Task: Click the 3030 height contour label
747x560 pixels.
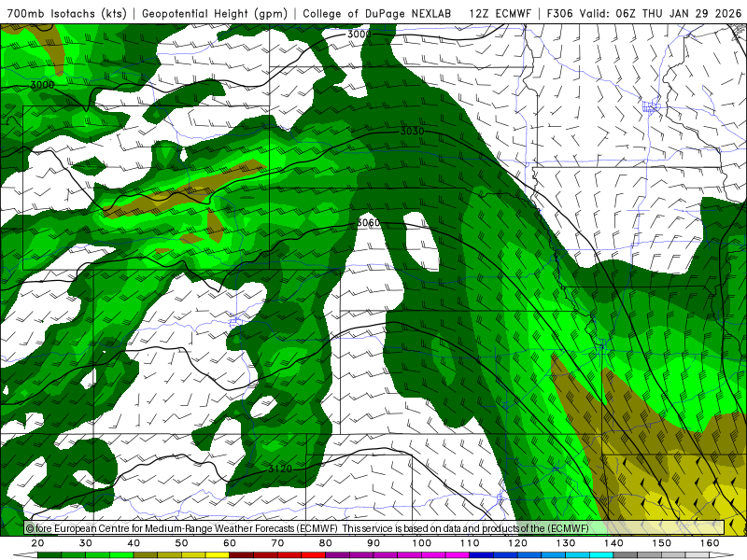Action: (412, 131)
